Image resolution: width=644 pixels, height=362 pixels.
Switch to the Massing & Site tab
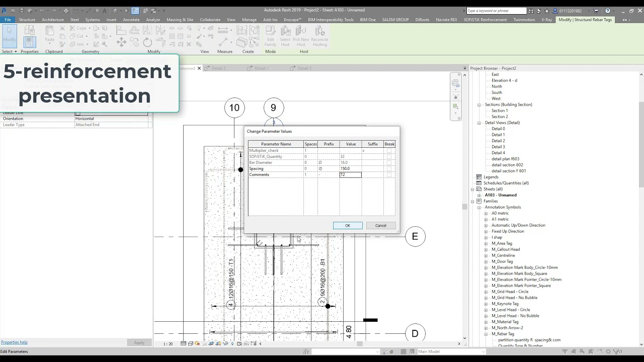180,20
